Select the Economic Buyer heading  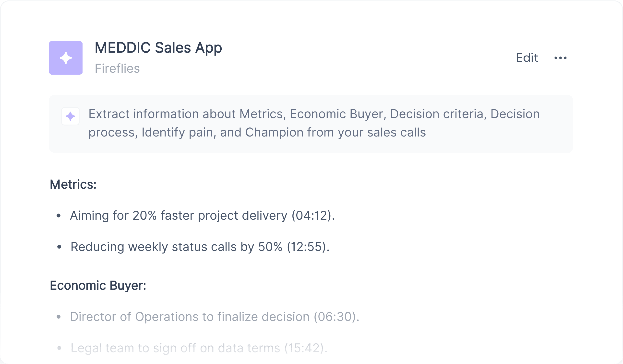click(98, 285)
